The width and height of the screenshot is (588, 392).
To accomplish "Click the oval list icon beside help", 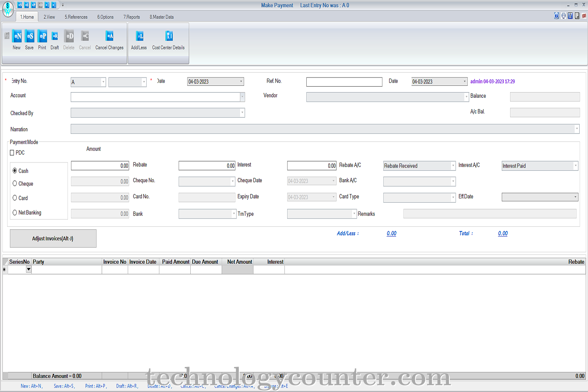I will [x=563, y=15].
